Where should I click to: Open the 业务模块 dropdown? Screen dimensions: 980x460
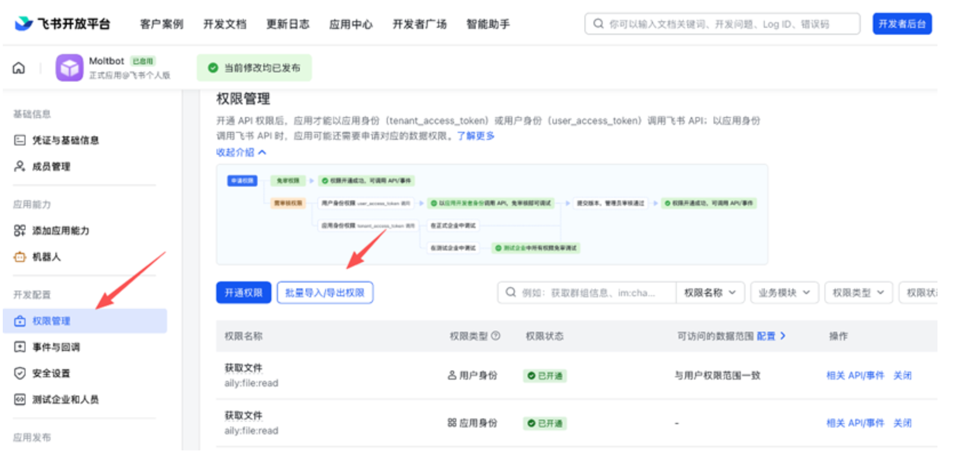(784, 293)
